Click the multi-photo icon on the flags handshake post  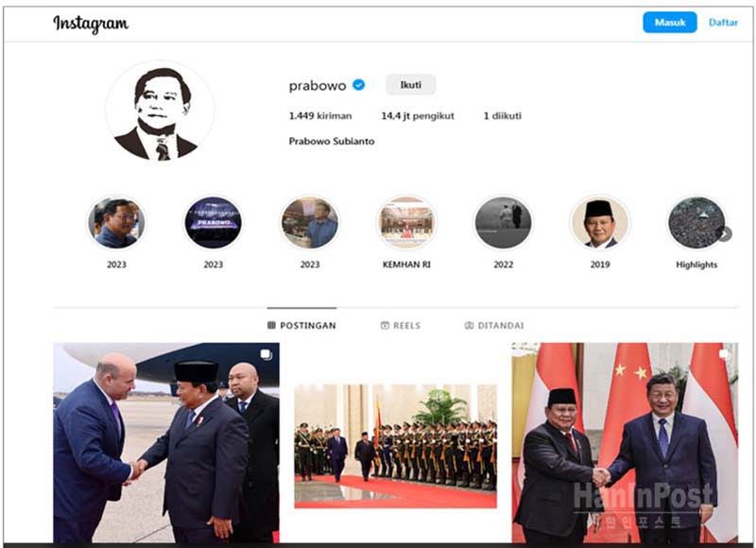[725, 354]
